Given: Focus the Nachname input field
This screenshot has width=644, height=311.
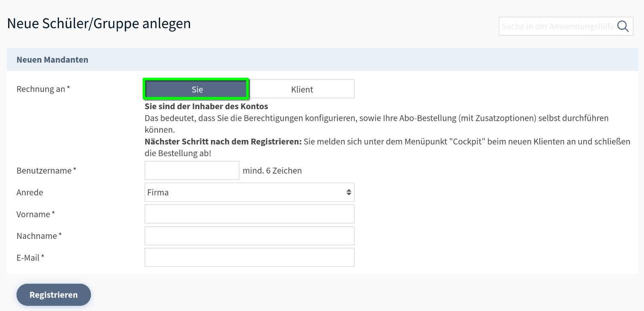Looking at the screenshot, I should pos(249,236).
